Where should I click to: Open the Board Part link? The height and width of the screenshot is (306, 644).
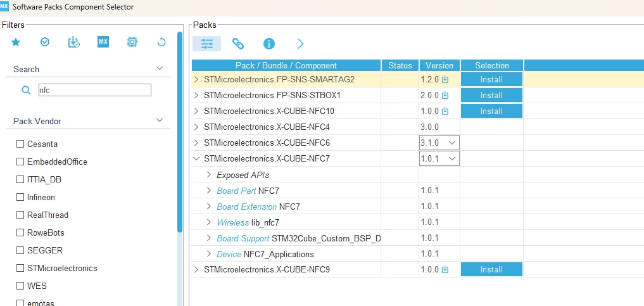point(237,191)
